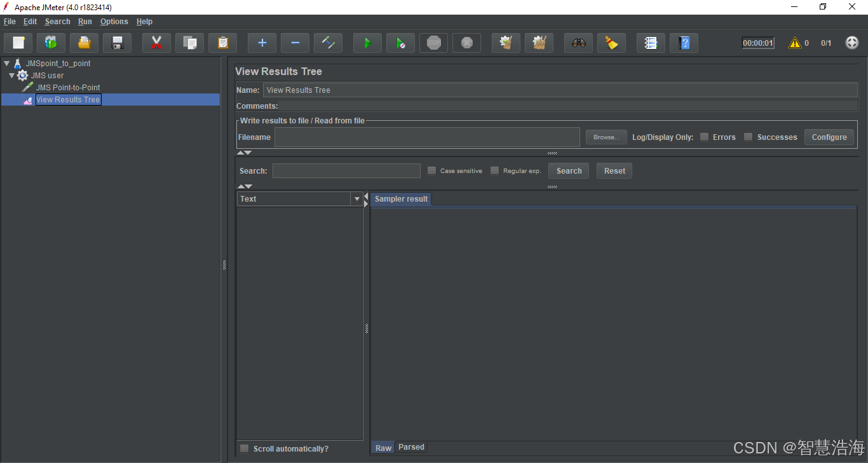Click the Shutdown test icon
Viewport: 868px width, 463px height.
point(466,43)
